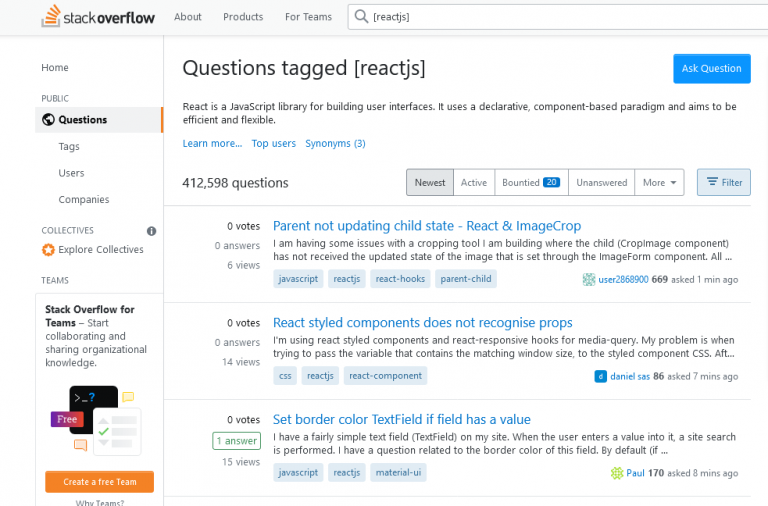Select the Bountied 20 tab
The width and height of the screenshot is (768, 506).
click(x=531, y=182)
